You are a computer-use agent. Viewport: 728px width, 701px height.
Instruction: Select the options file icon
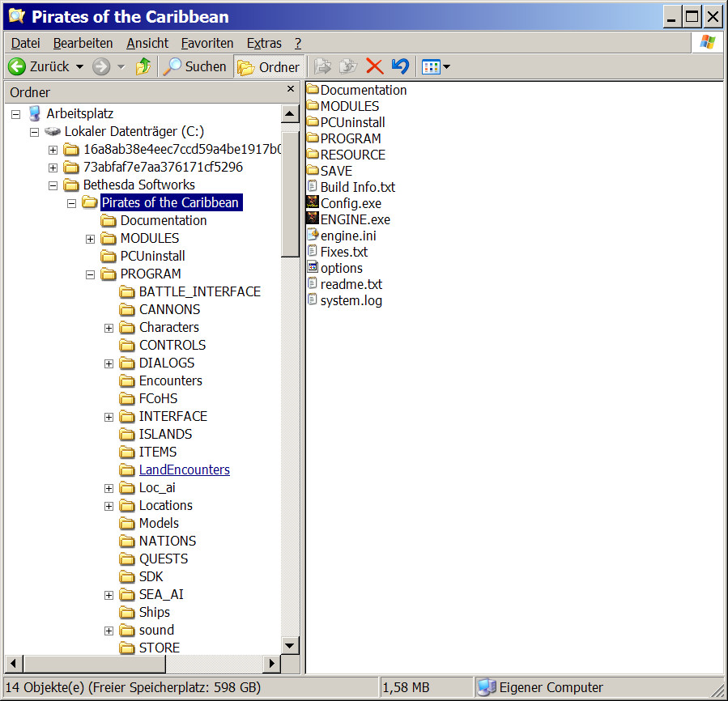click(313, 267)
